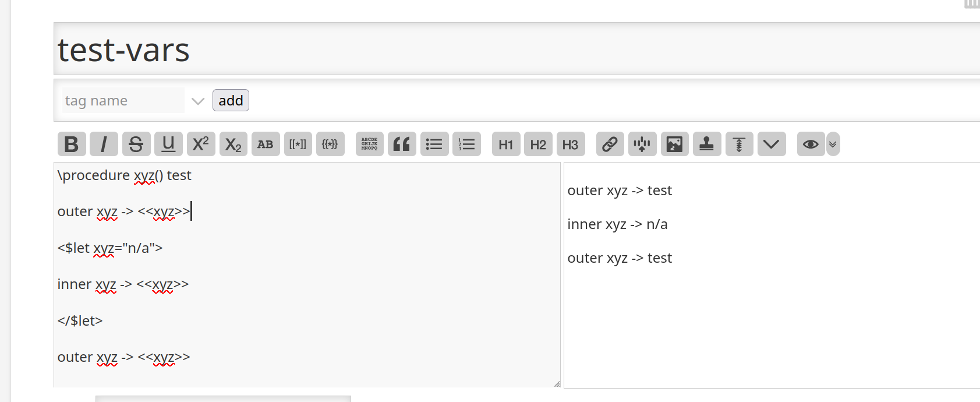Click the superscript button

coord(201,144)
